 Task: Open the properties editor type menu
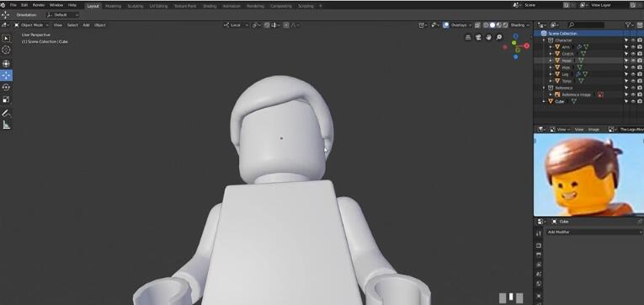pos(542,222)
